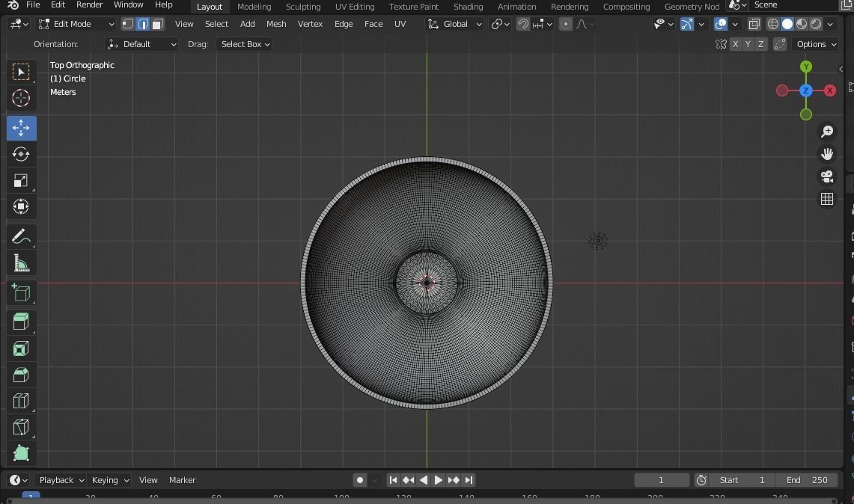This screenshot has height=504, width=854.
Task: Enable edge select mode
Action: click(143, 24)
